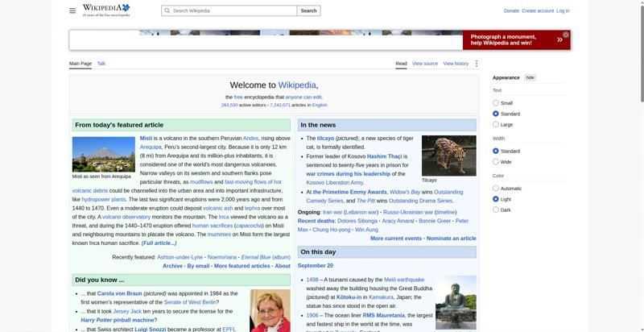
Task: Select Automatic color mode
Action: click(496, 189)
